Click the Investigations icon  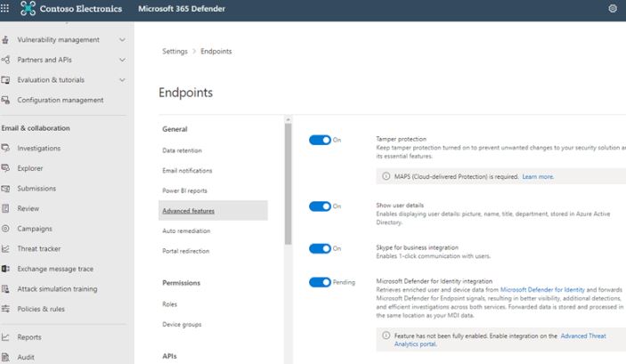tap(5, 148)
